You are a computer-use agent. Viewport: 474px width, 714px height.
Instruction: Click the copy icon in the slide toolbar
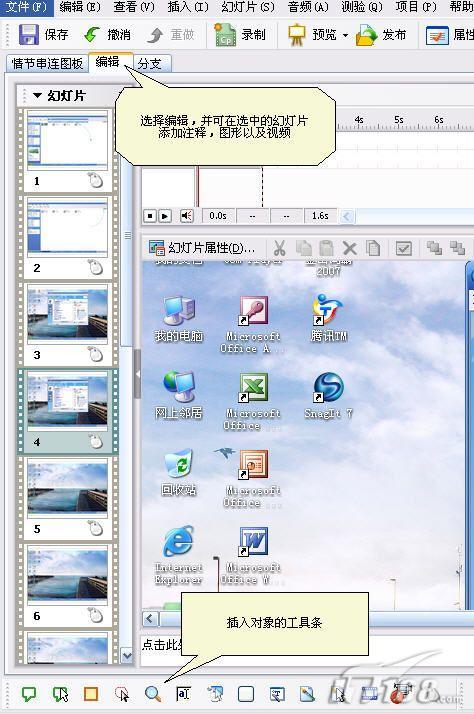303,248
